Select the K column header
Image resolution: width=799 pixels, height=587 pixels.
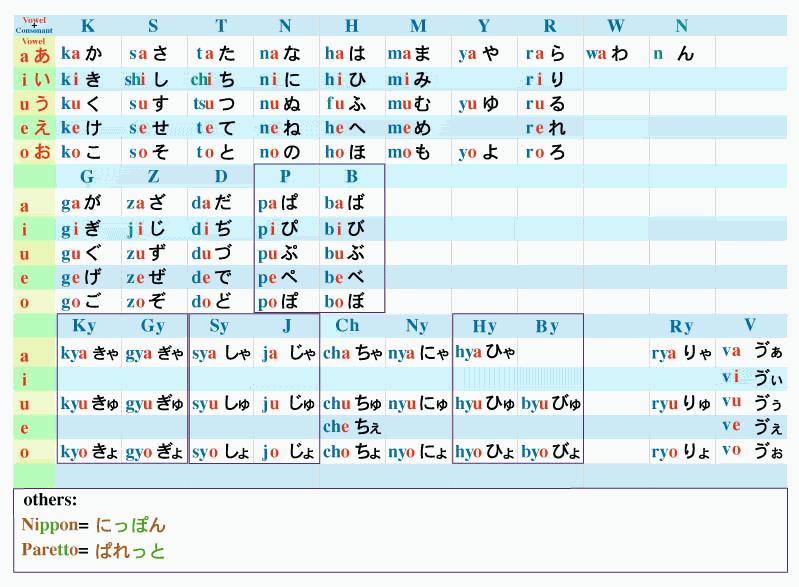point(88,26)
